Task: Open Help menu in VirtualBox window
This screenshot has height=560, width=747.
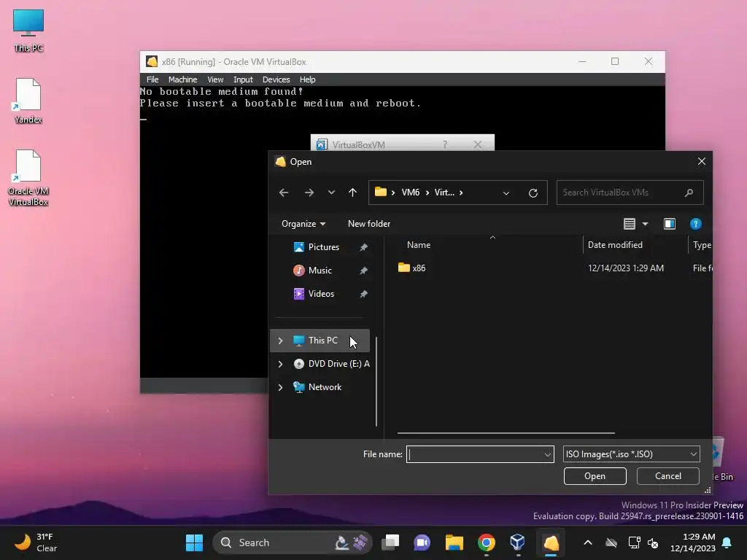Action: click(x=307, y=79)
